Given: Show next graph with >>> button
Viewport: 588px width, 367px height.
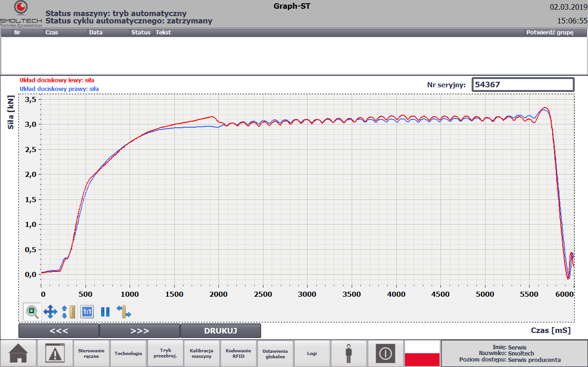Looking at the screenshot, I should (140, 331).
